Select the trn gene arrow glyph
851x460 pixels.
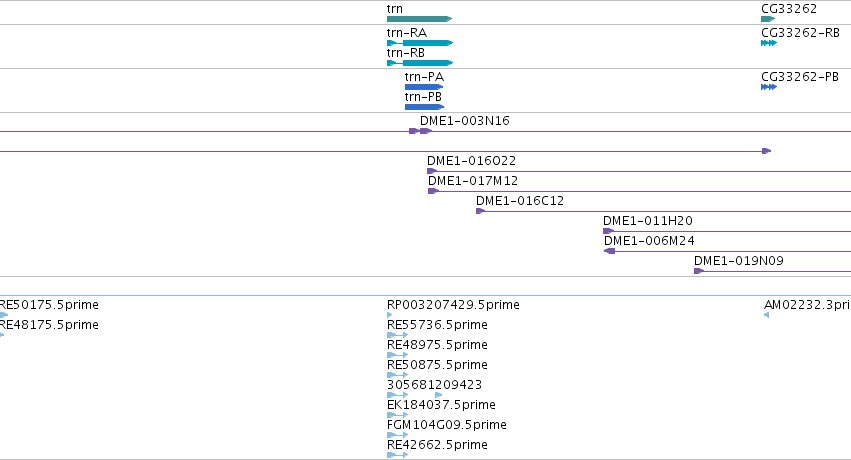click(419, 19)
